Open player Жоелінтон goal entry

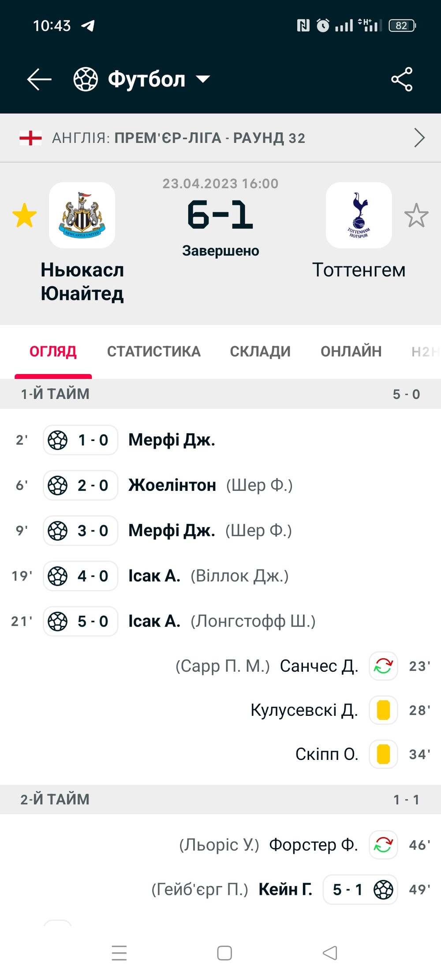(x=172, y=485)
